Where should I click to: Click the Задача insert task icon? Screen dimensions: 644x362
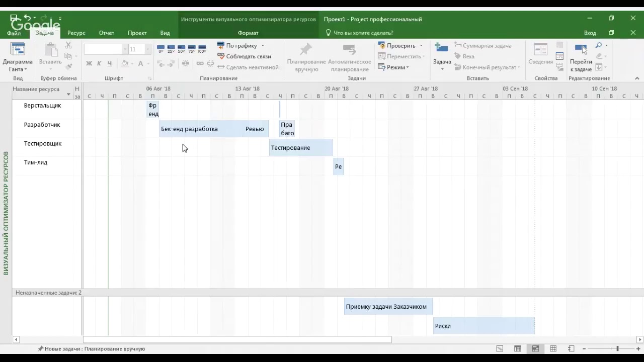(442, 49)
